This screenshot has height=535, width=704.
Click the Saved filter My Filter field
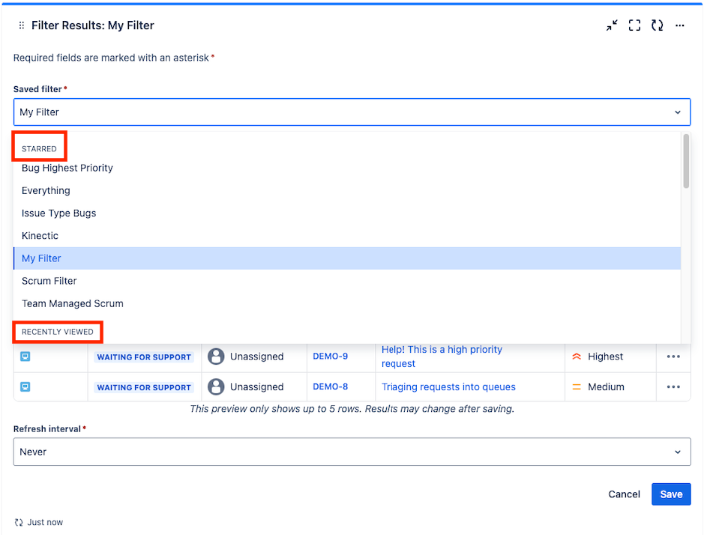coord(352,112)
